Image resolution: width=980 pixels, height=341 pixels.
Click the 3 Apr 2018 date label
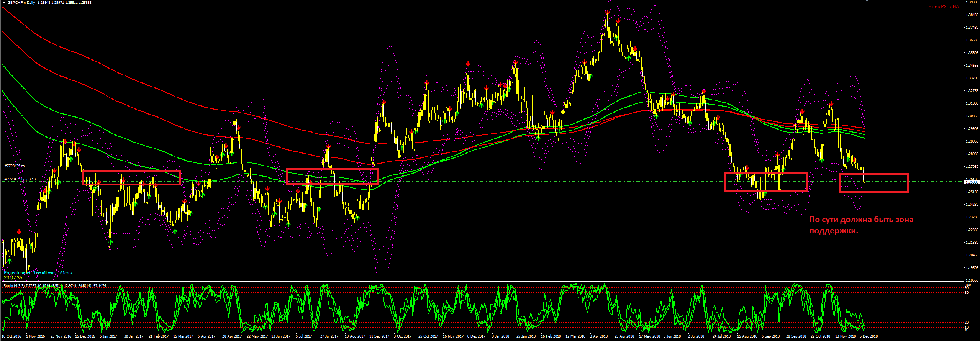pyautogui.click(x=599, y=336)
